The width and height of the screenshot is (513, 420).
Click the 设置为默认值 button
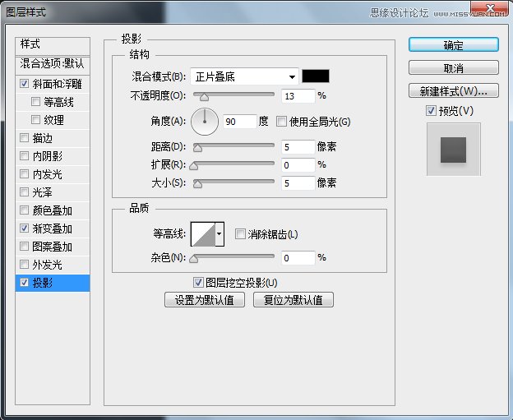pyautogui.click(x=205, y=300)
